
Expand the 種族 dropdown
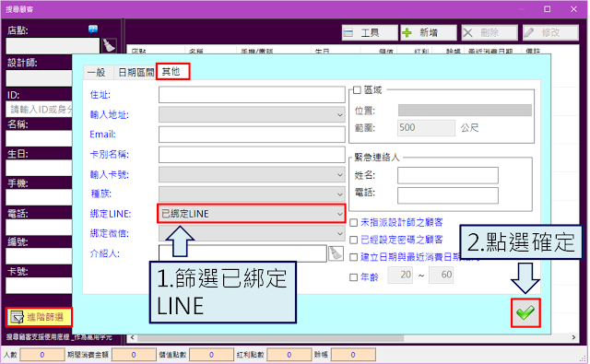pos(252,194)
